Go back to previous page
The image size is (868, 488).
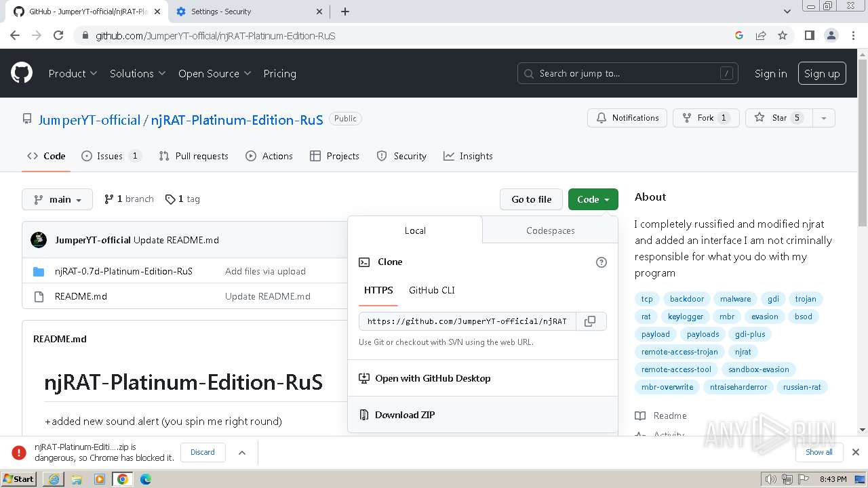pos(15,35)
